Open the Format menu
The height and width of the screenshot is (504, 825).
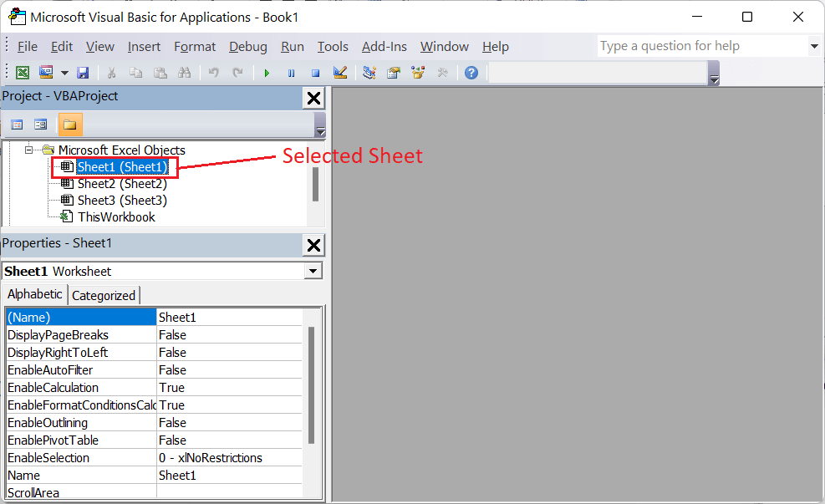[195, 47]
